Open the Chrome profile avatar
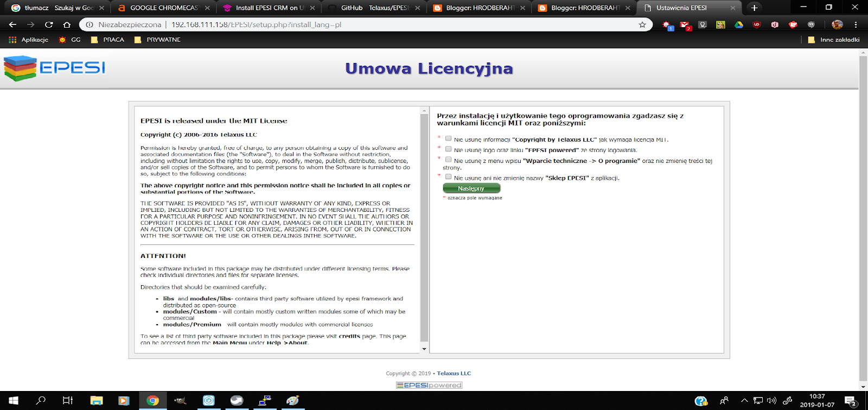The width and height of the screenshot is (868, 410). (837, 24)
